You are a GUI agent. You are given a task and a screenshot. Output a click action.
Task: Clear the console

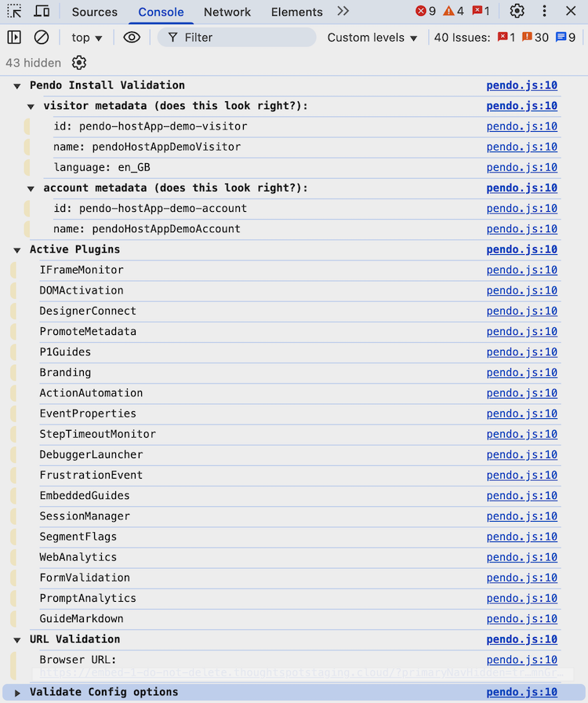click(42, 37)
